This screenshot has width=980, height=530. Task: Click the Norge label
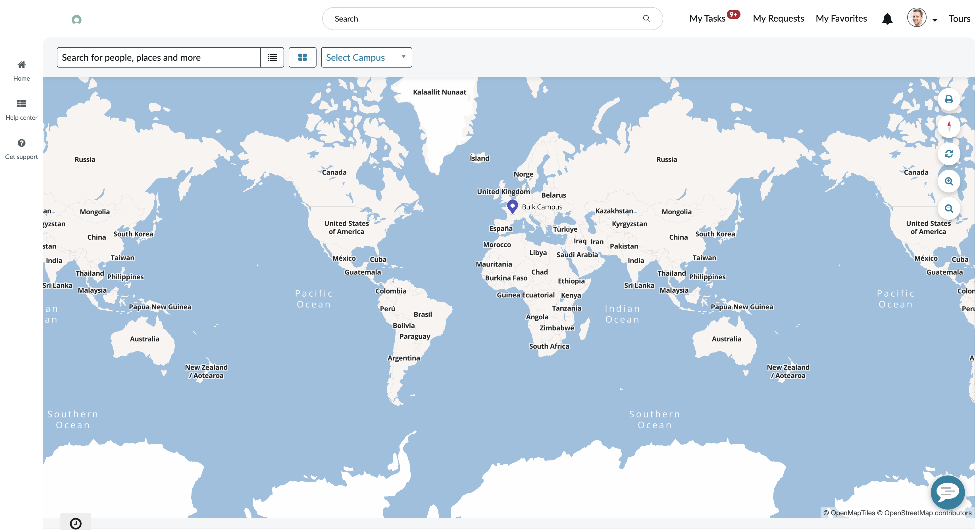(523, 174)
